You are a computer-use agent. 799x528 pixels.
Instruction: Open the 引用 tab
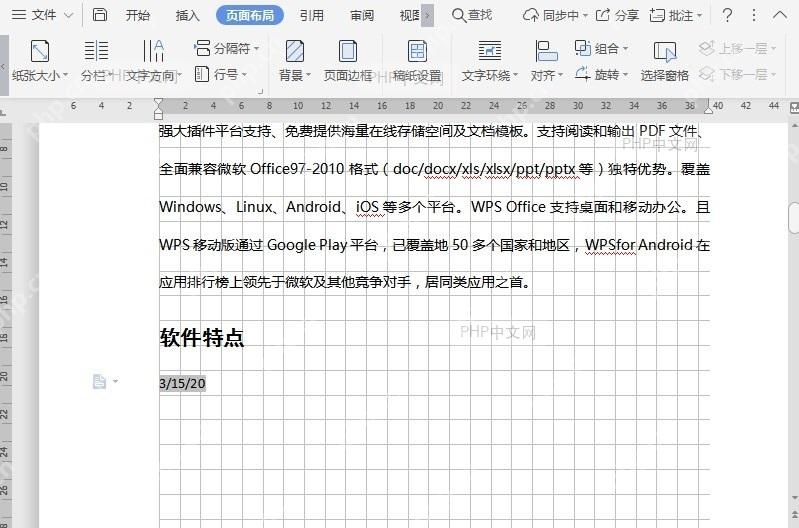click(311, 16)
